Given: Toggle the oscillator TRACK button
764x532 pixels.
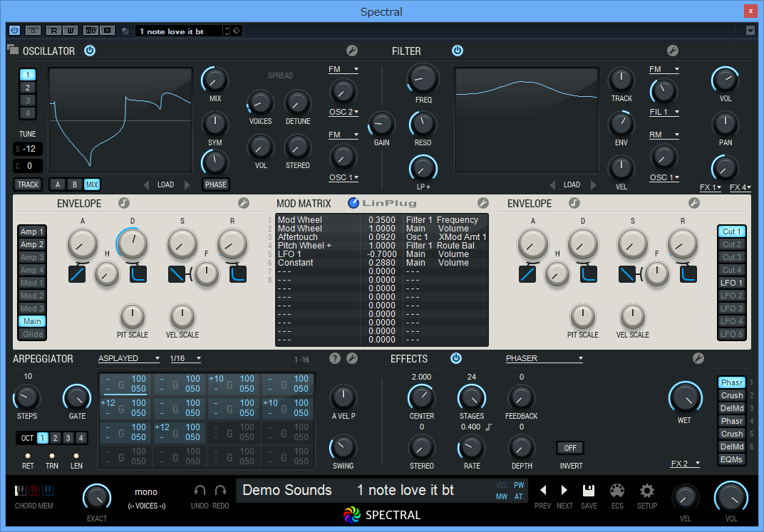Looking at the screenshot, I should coord(28,184).
